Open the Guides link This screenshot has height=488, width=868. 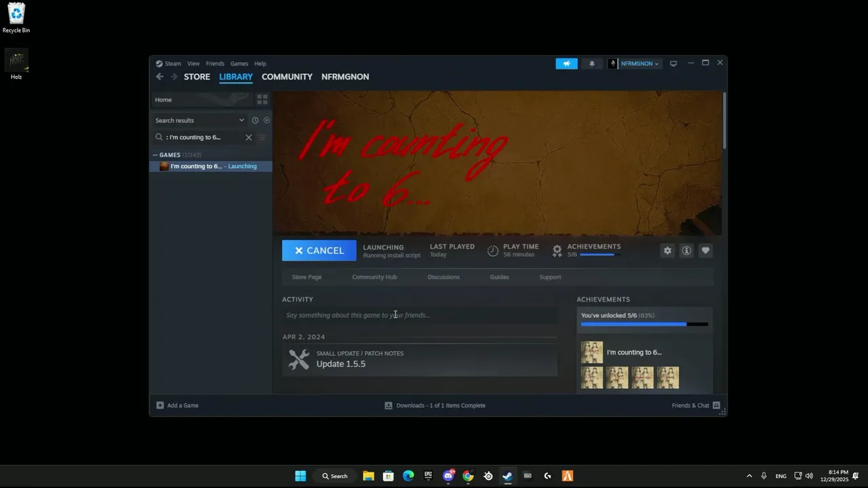(499, 277)
